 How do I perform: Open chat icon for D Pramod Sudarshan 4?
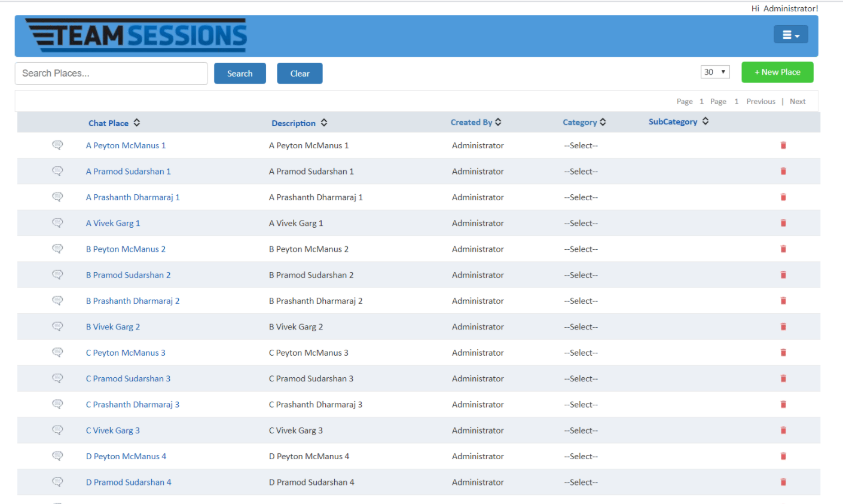point(57,482)
